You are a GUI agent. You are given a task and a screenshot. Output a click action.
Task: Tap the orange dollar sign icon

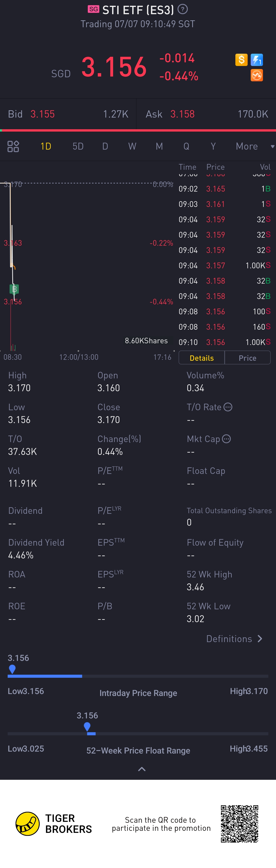241,60
